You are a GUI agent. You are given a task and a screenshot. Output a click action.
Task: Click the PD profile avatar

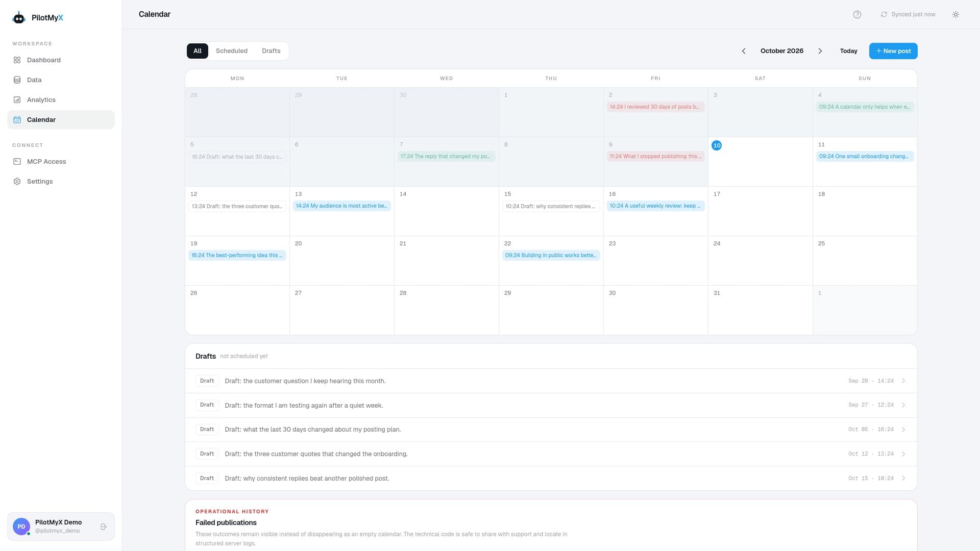click(21, 527)
